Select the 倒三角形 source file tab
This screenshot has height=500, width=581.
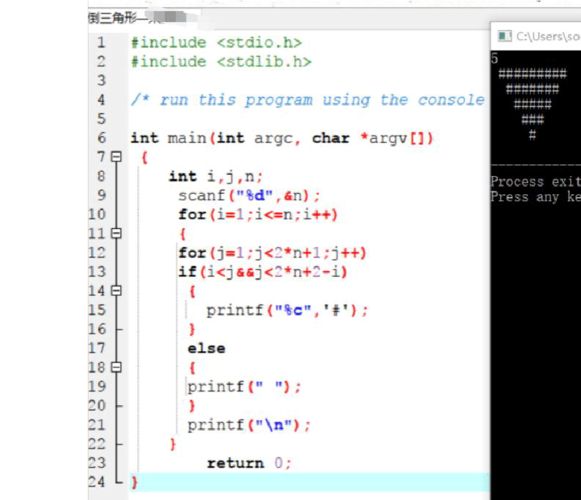(137, 17)
